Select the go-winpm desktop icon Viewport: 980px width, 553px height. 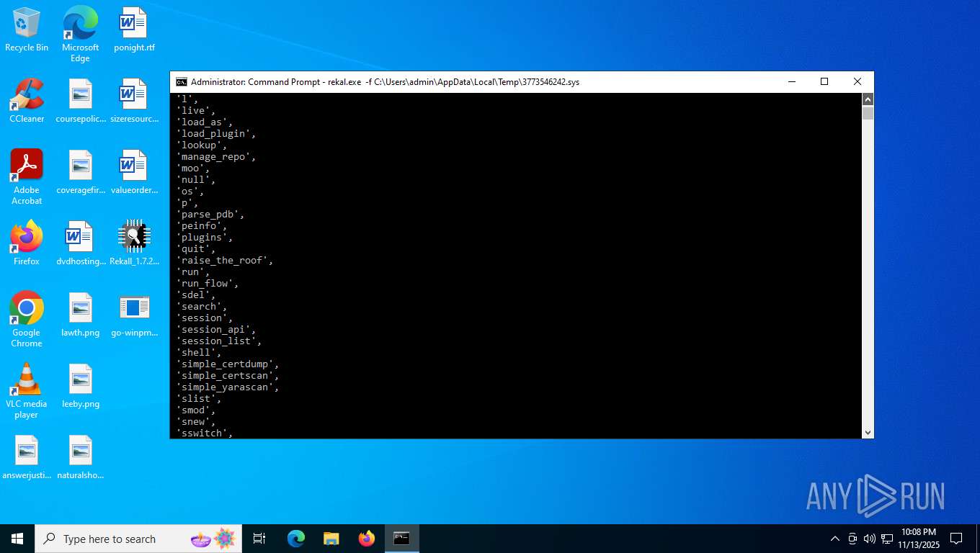134,315
